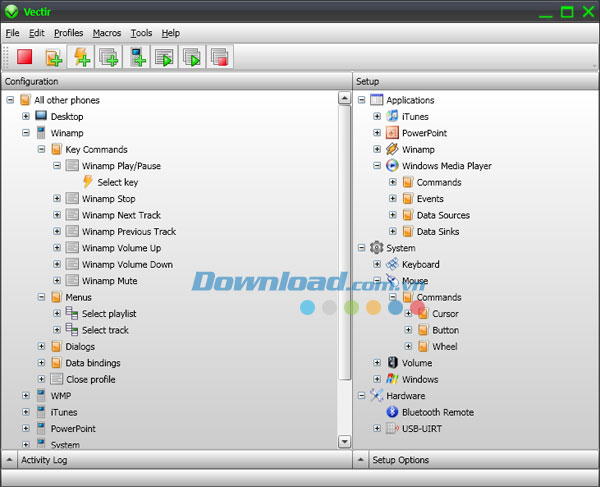Screen dimensions: 600x487
Task: Click the Configuration panel scrollbar down arrow
Action: (345, 441)
